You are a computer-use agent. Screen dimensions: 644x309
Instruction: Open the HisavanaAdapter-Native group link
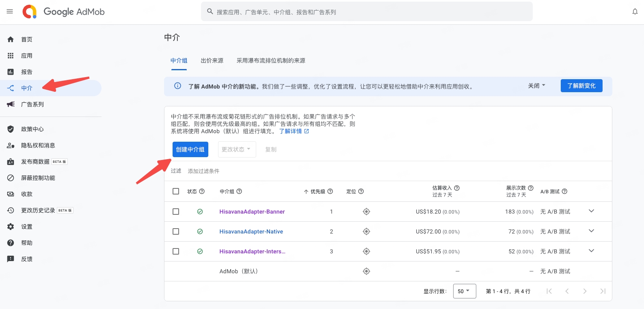pyautogui.click(x=251, y=231)
